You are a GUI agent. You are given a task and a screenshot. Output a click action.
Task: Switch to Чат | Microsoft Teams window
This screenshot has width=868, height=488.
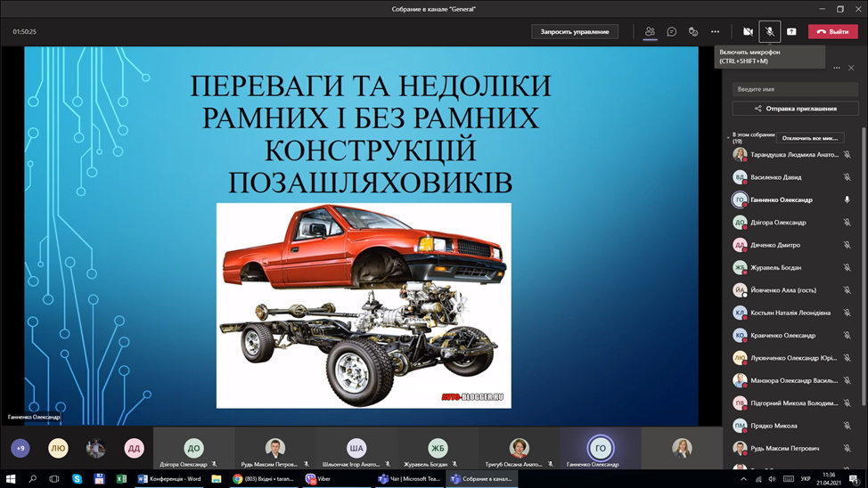pos(409,479)
